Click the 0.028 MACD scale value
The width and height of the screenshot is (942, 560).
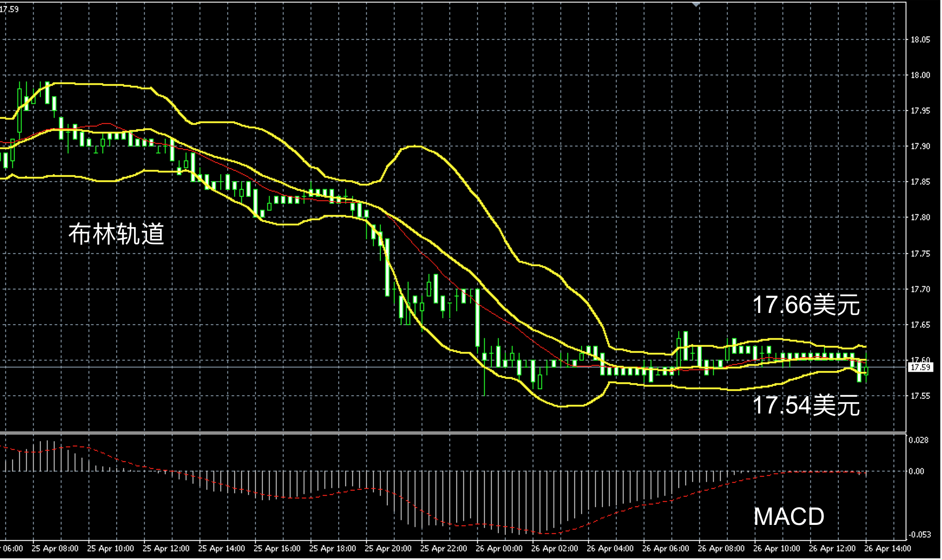(919, 440)
